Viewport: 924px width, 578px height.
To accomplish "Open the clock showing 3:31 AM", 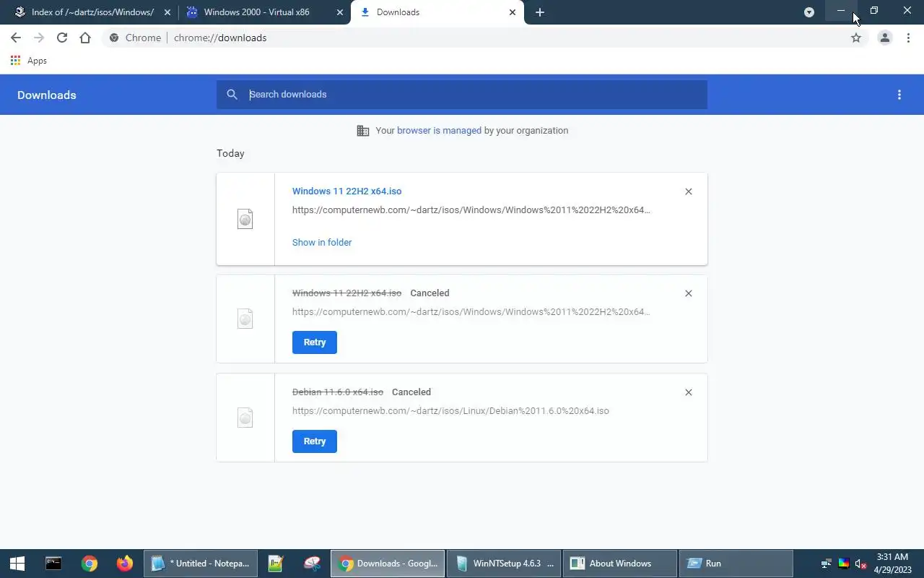I will pyautogui.click(x=892, y=564).
